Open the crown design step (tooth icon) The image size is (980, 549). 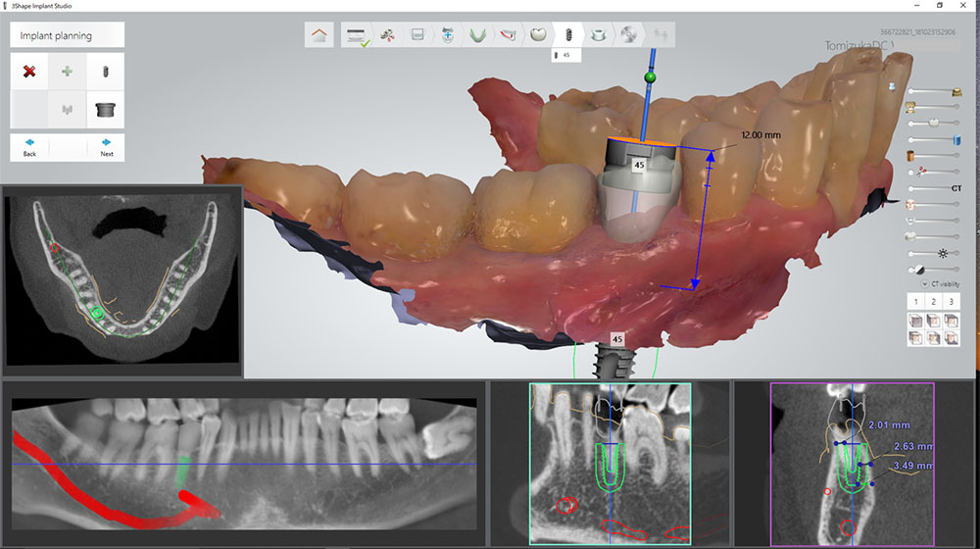click(536, 35)
